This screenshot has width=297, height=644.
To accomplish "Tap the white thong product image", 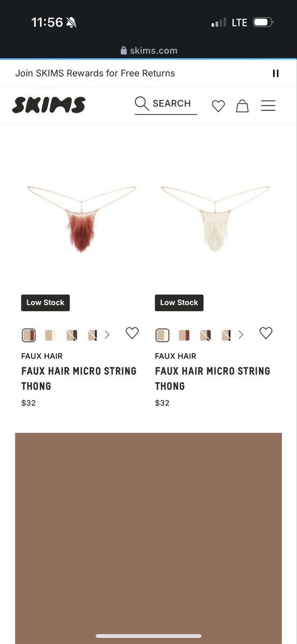I will (x=216, y=217).
